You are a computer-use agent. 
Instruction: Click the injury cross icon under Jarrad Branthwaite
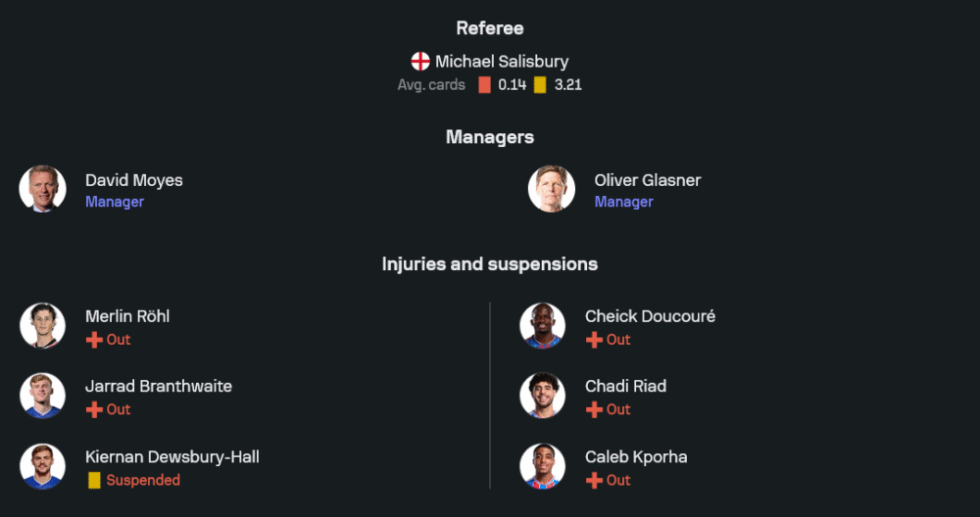point(94,410)
